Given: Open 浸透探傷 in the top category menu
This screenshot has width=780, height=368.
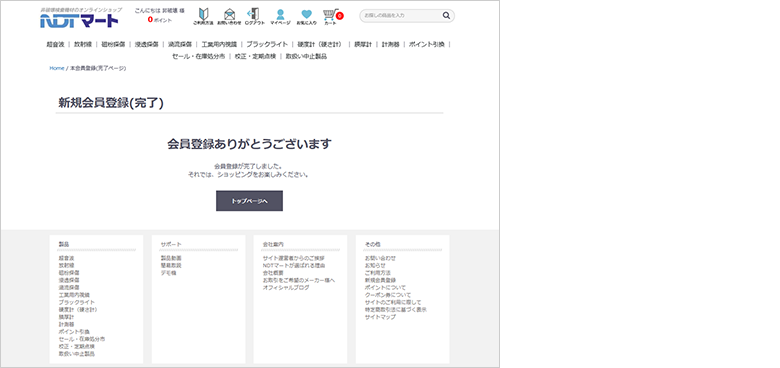Looking at the screenshot, I should click(x=146, y=44).
